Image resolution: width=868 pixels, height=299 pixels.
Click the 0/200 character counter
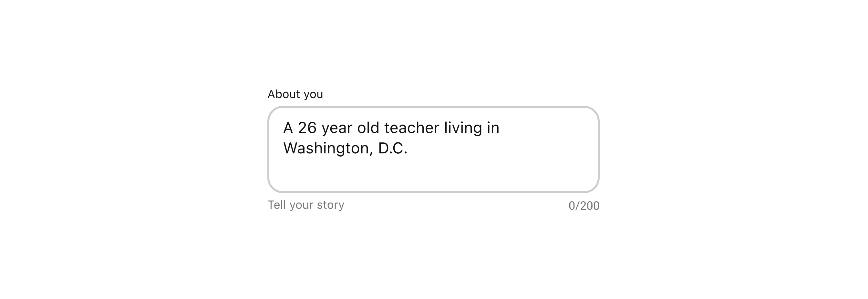(x=584, y=205)
